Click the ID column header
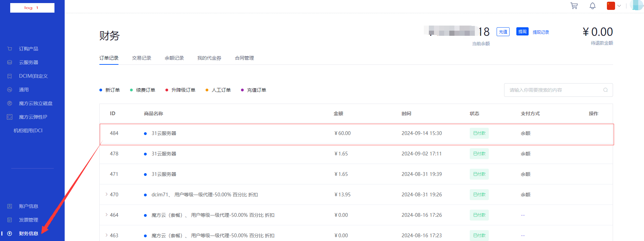 tap(113, 114)
